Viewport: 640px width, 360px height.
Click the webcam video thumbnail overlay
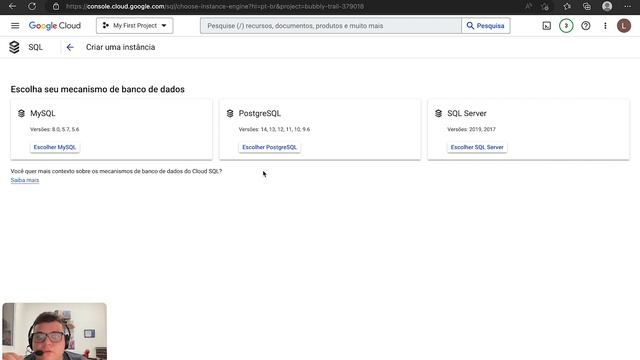tap(55, 331)
